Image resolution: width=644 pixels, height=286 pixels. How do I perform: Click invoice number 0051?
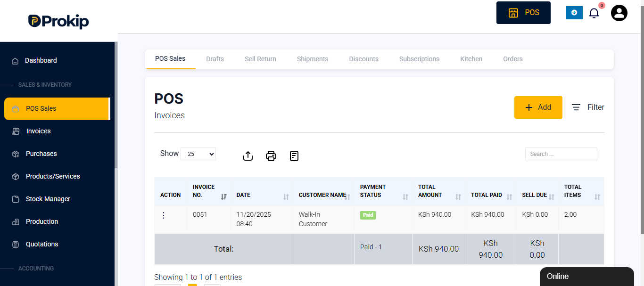pos(200,215)
